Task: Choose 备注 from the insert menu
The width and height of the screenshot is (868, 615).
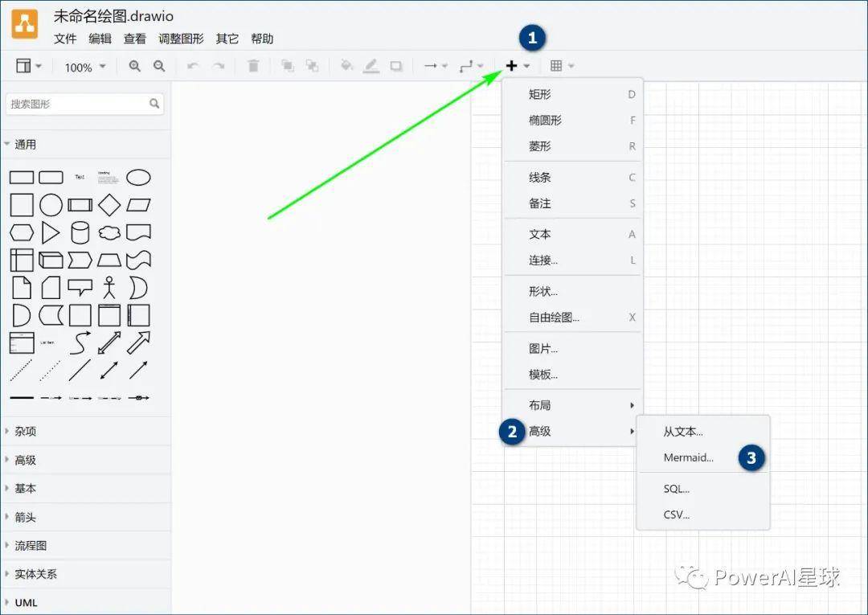Action: [x=573, y=203]
